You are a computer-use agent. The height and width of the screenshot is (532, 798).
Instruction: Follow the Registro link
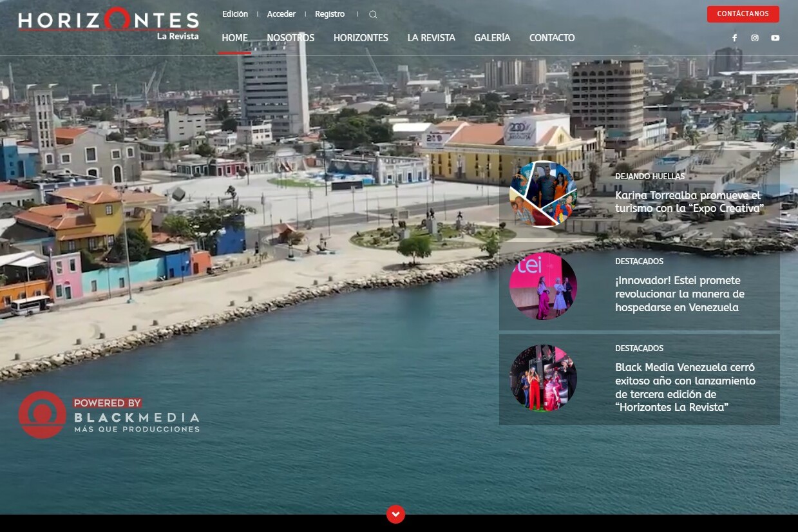pos(330,14)
